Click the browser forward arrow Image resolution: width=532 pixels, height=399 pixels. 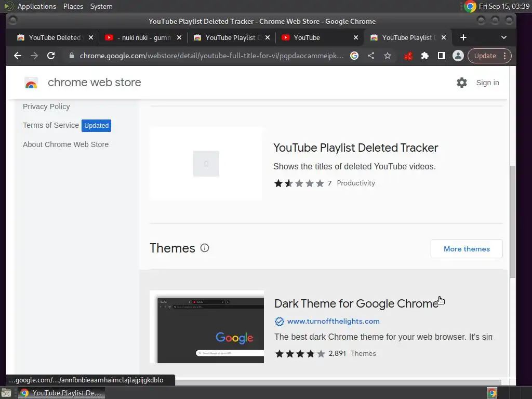click(x=34, y=56)
